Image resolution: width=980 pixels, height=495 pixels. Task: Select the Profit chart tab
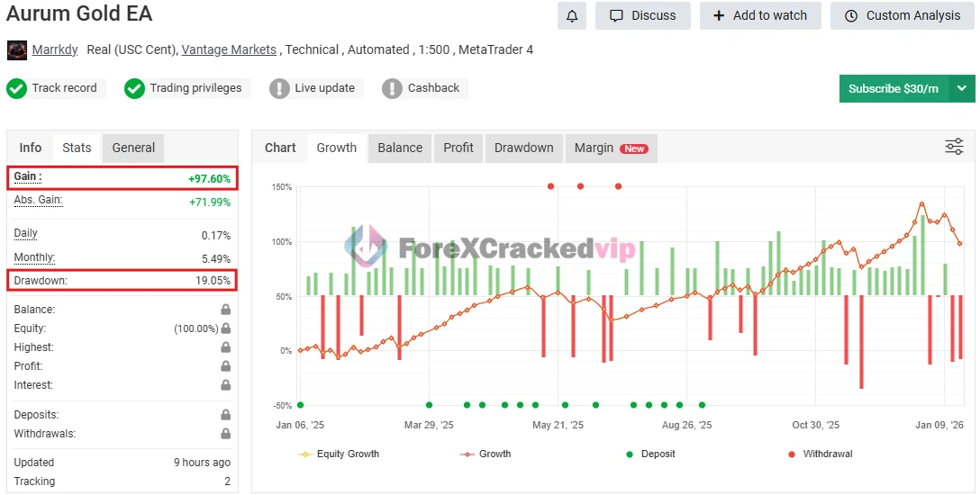click(458, 148)
